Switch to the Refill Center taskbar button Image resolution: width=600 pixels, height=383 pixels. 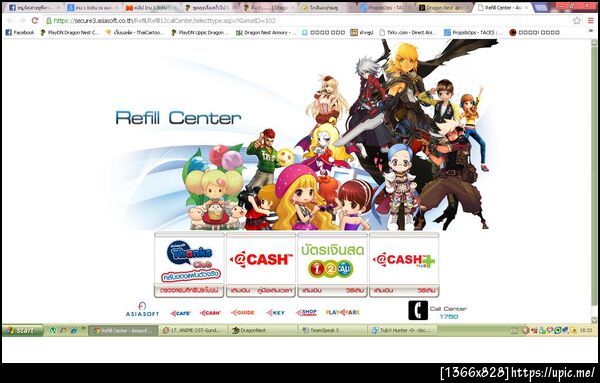pos(123,330)
